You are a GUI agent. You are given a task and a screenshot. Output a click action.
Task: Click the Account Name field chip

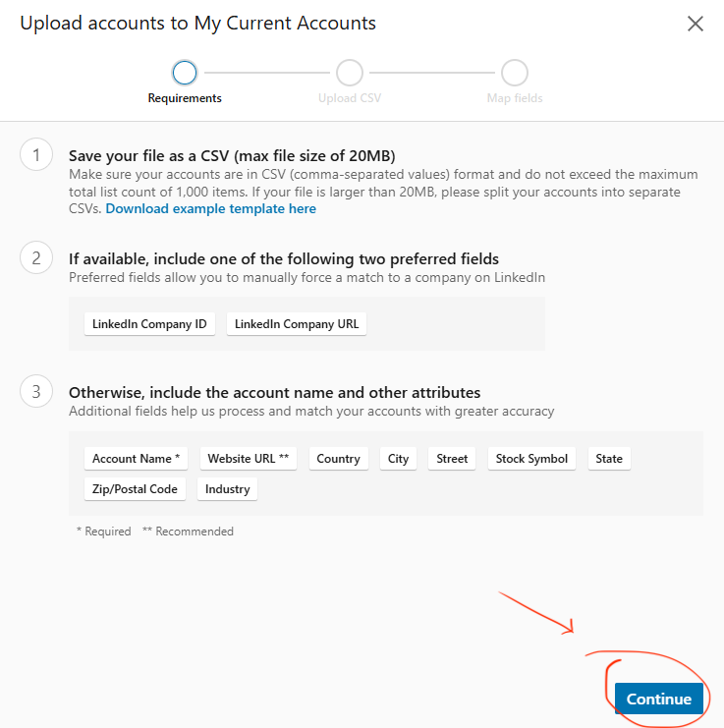coord(137,459)
